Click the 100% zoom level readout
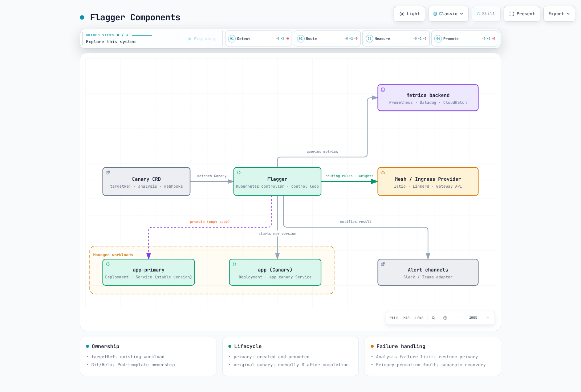Viewport: 581px width, 392px height. 473,318
